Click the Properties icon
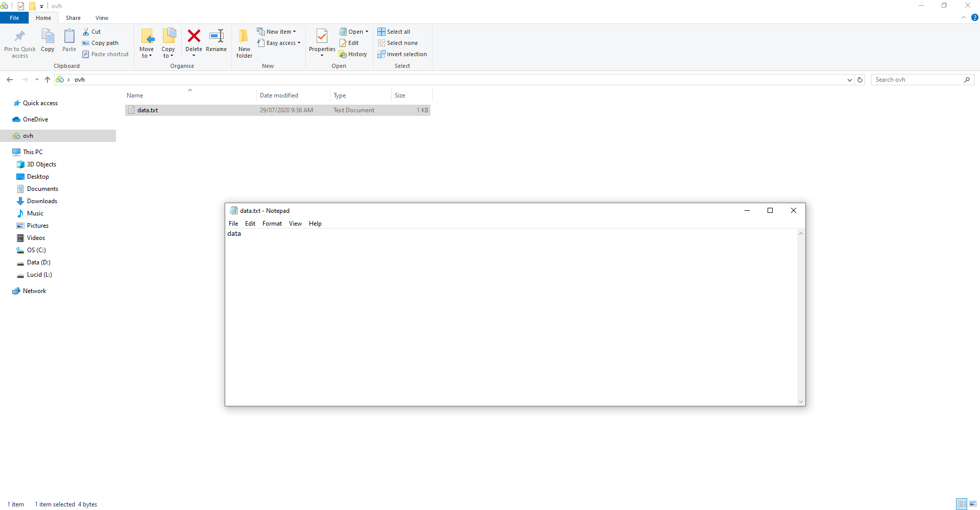This screenshot has width=980, height=510. (x=322, y=37)
